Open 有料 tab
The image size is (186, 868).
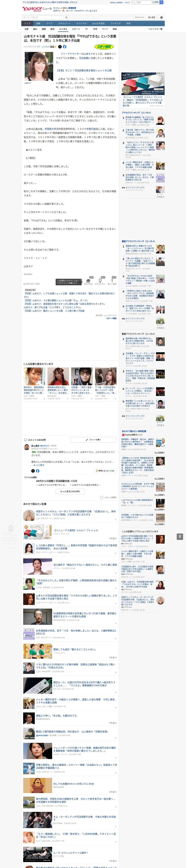128,24
